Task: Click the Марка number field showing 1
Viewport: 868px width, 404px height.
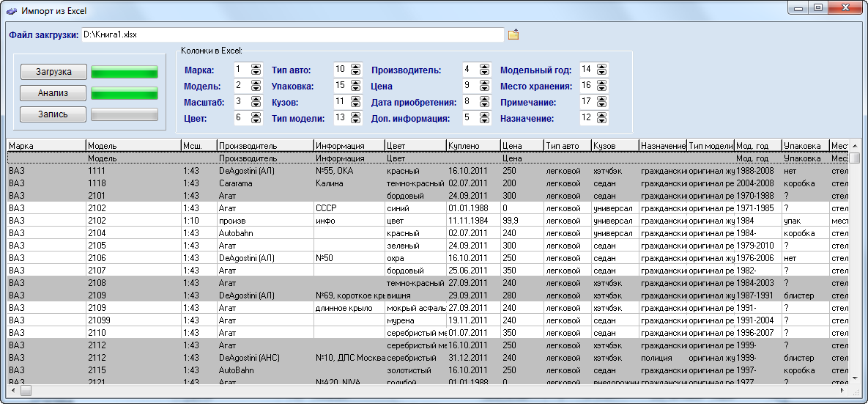Action: click(x=242, y=69)
